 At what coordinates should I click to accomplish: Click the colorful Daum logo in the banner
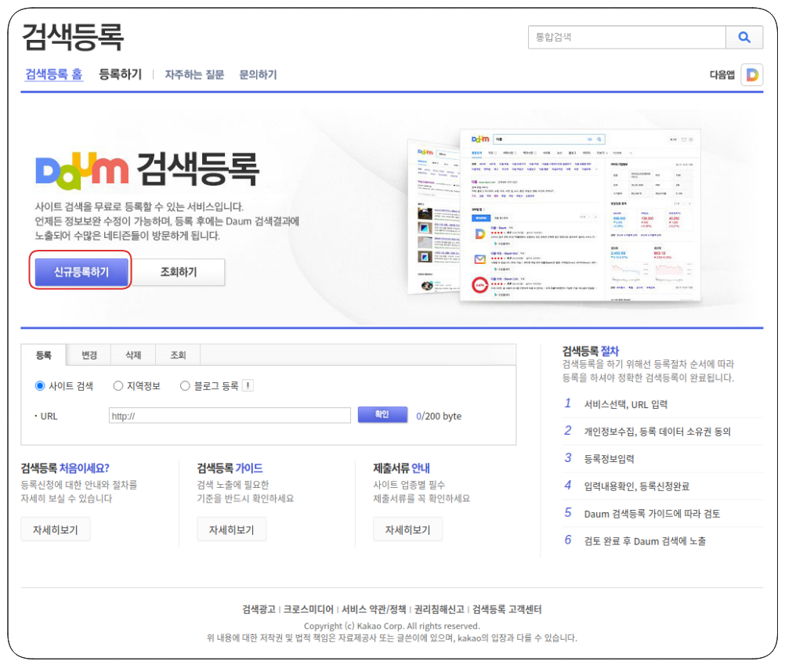point(82,171)
